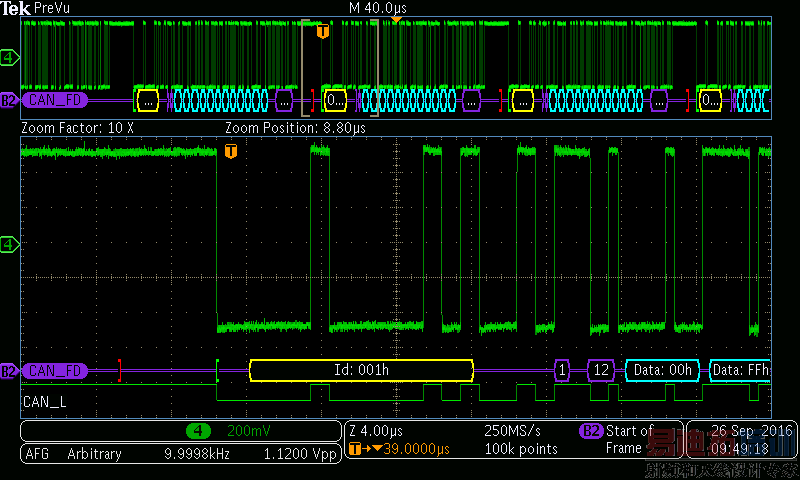Screen dimensions: 800x480
Task: Click the Tek logo in the corner
Action: click(x=16, y=8)
